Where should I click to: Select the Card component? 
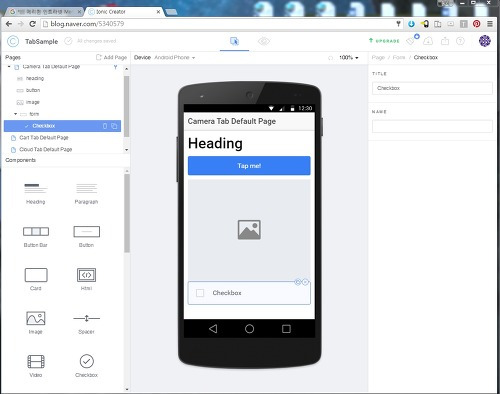click(x=36, y=279)
